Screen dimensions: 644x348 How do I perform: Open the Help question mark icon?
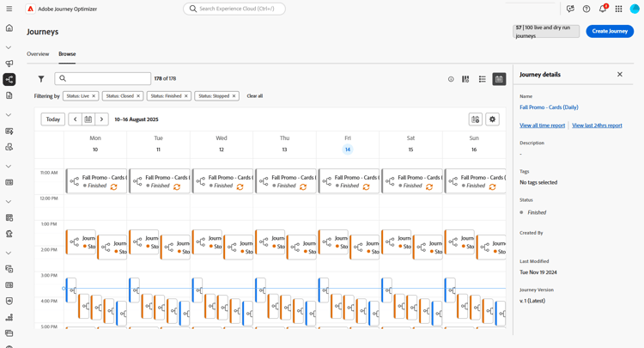586,9
